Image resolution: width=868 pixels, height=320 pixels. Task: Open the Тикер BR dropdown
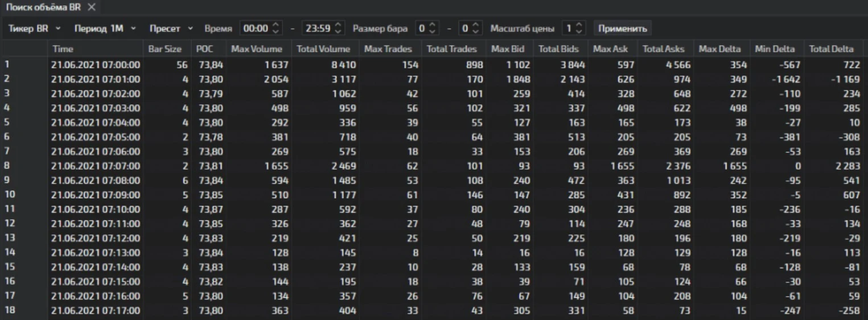click(35, 28)
